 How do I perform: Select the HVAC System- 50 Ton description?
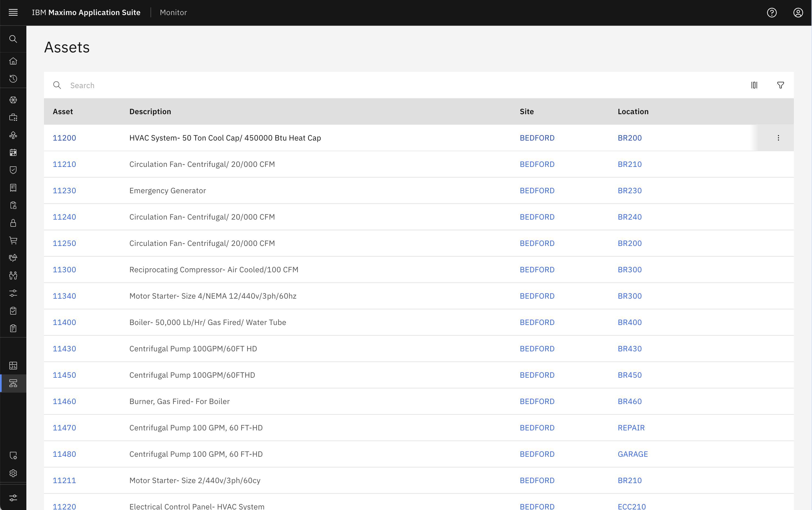[x=225, y=138]
